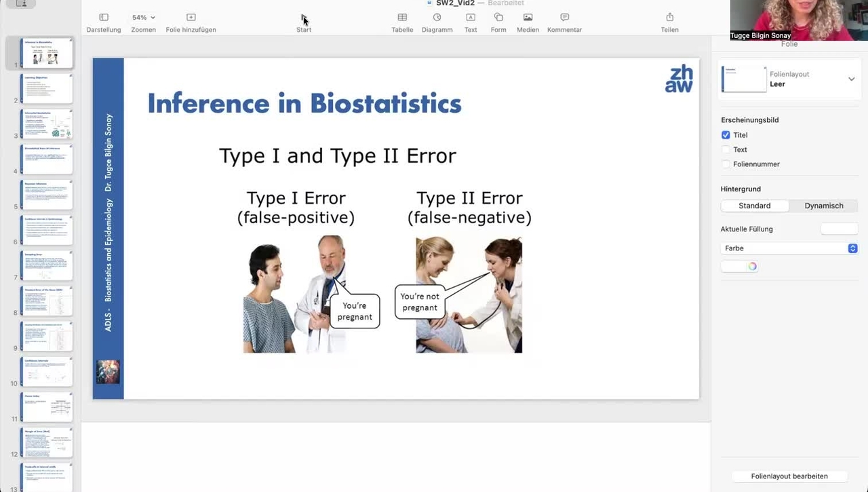This screenshot has height=492, width=868.
Task: Insert a text box with Text icon
Action: click(x=471, y=18)
